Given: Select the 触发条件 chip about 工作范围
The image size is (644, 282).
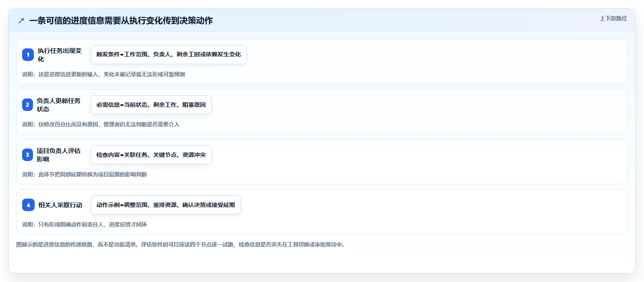Looking at the screenshot, I should point(169,55).
